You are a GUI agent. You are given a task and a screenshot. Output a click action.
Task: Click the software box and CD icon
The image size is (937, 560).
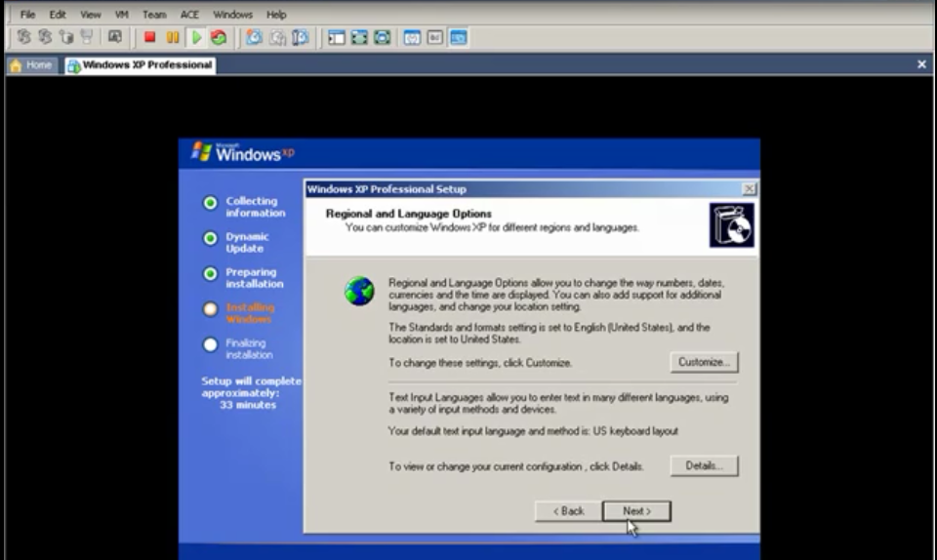731,225
